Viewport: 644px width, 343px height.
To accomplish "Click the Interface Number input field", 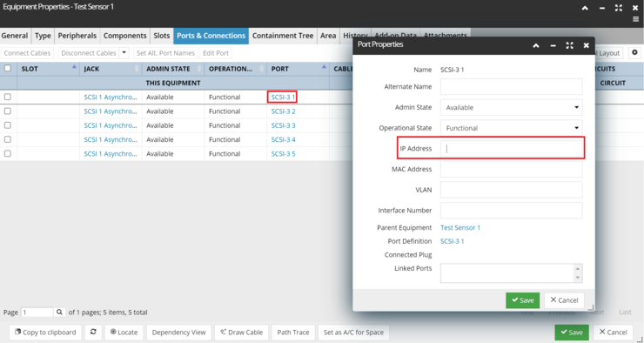I will [512, 211].
